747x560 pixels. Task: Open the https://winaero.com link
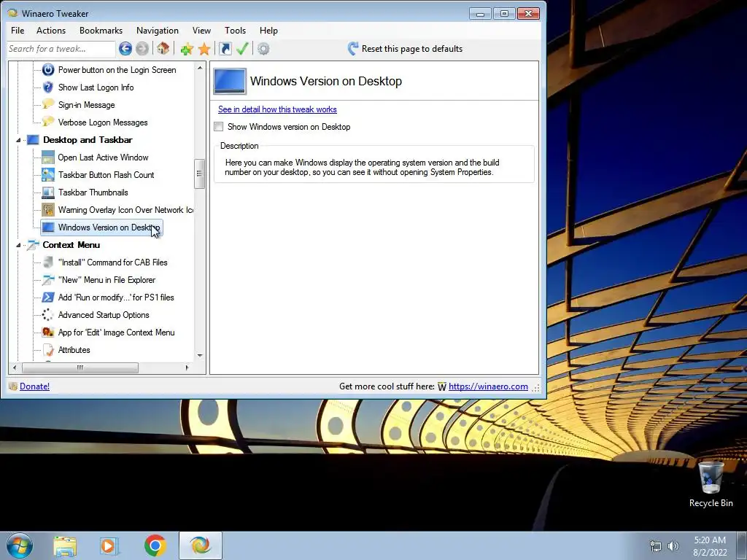(488, 386)
